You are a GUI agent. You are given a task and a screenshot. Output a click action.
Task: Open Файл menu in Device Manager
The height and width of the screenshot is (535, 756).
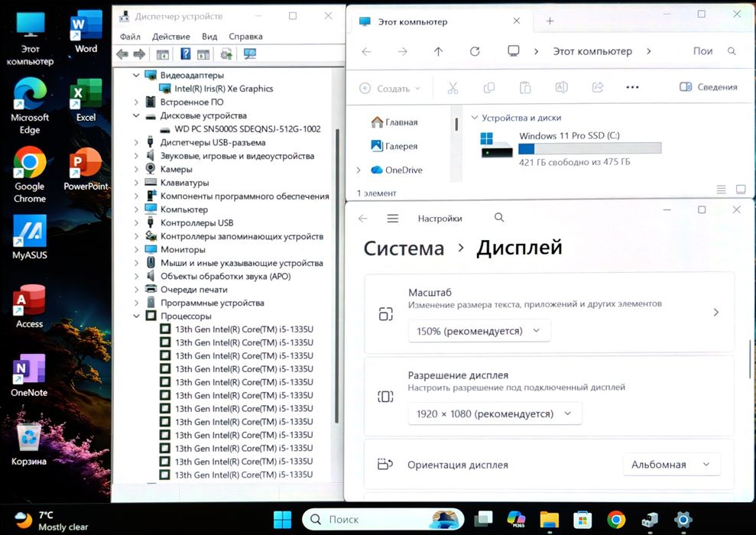130,37
